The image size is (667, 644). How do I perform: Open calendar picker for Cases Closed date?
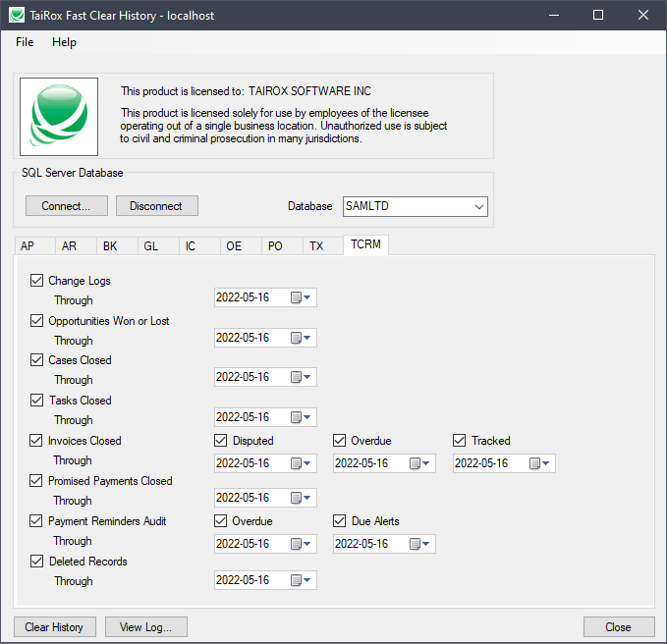(x=301, y=377)
